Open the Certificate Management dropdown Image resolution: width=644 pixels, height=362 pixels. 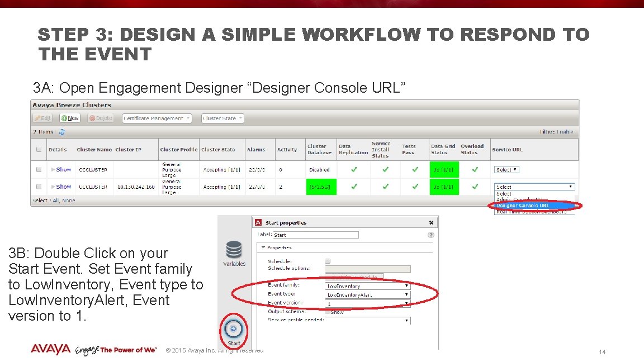click(157, 118)
